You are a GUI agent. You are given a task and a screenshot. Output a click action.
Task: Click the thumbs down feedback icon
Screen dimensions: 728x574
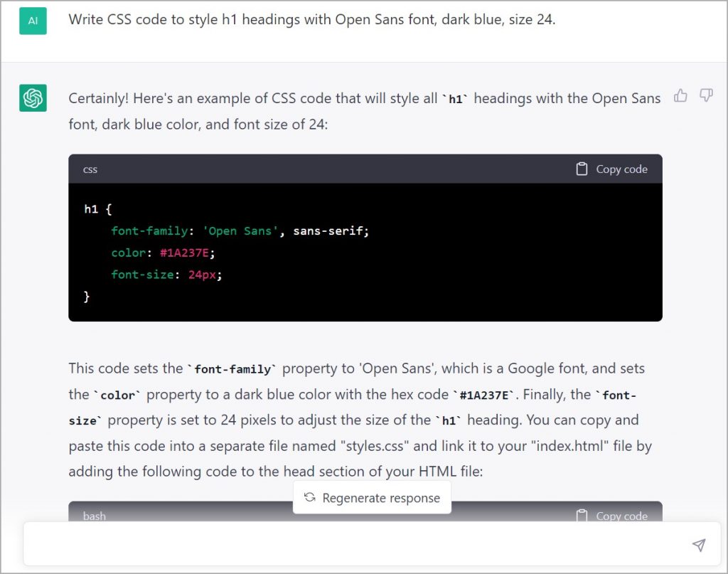[706, 96]
